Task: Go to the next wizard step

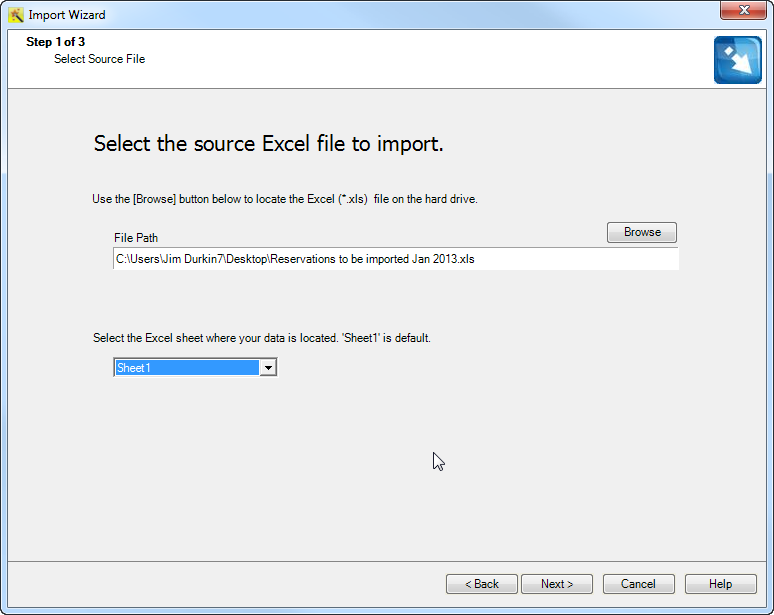Action: pos(557,584)
